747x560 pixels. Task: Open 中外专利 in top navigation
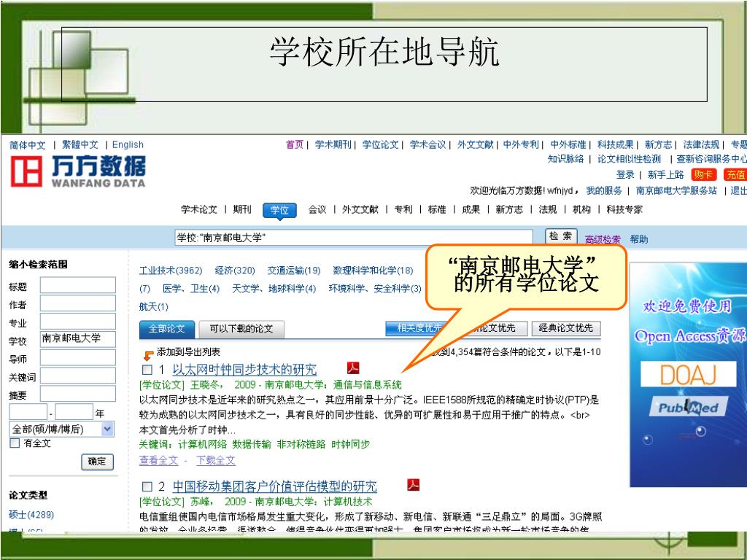(x=521, y=144)
